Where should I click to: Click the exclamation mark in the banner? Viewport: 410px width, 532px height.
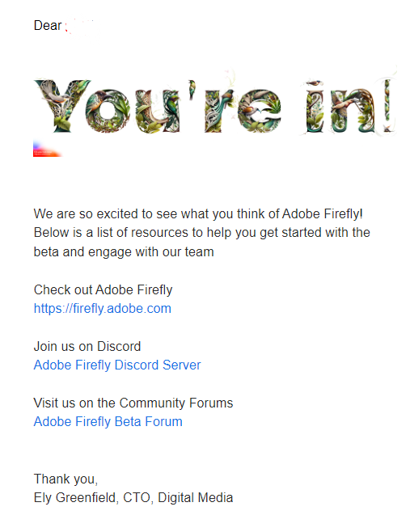[x=388, y=106]
